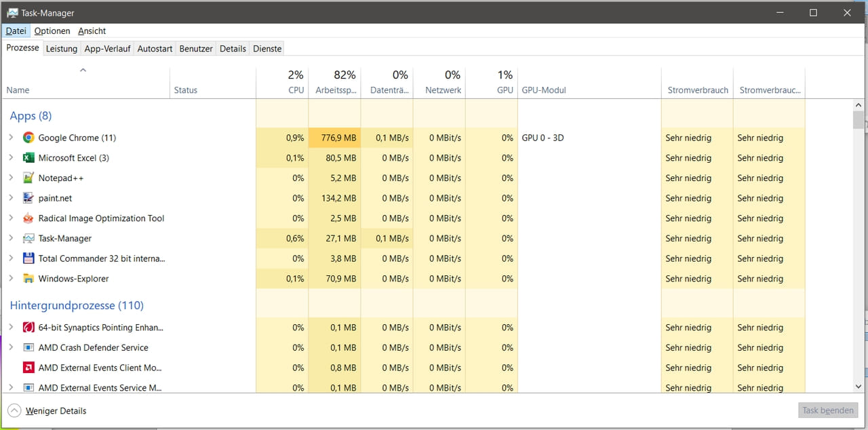Select the Notepad++ icon
This screenshot has height=430, width=868.
tap(28, 178)
